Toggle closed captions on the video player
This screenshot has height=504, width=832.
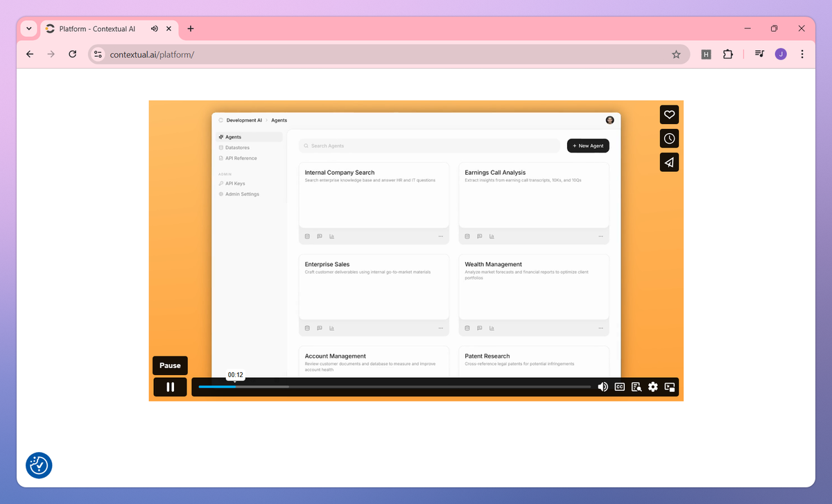(619, 387)
